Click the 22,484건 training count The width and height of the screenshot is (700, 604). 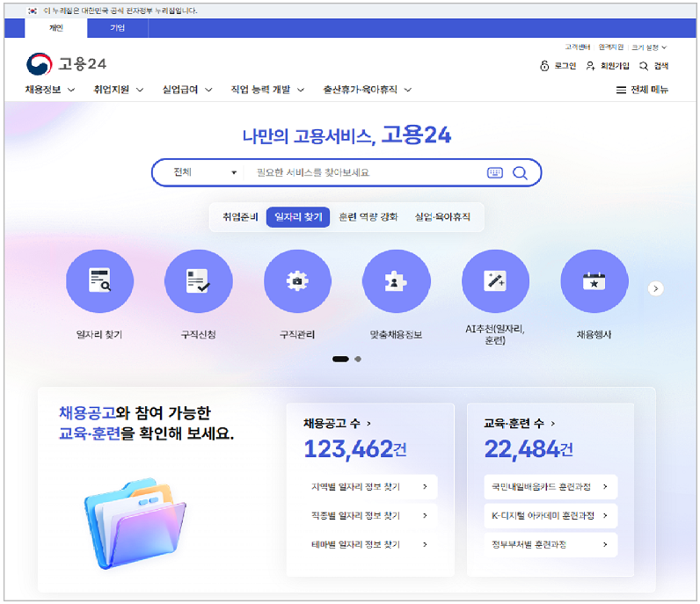tap(529, 449)
